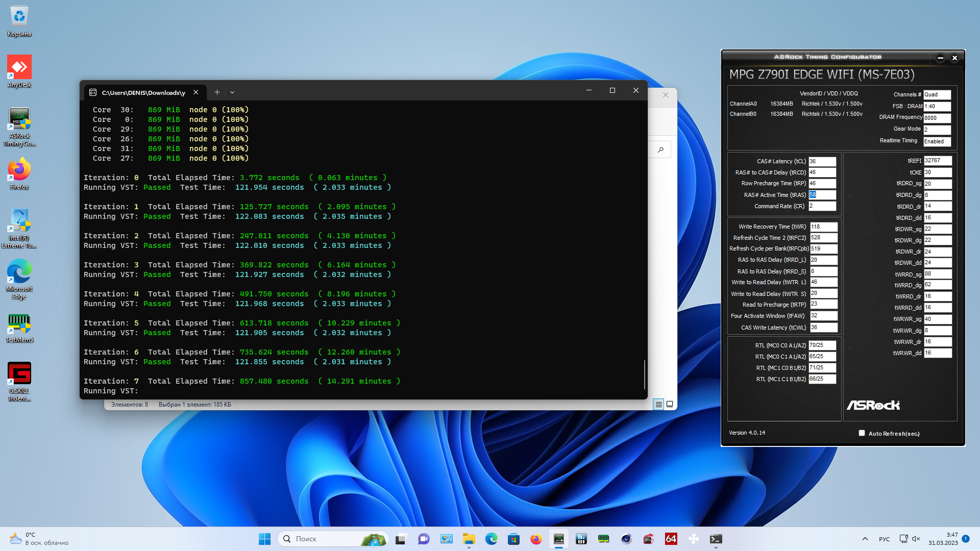Click the CAS# Latency (tCL) field
Viewport: 980px width, 551px height.
click(x=822, y=161)
